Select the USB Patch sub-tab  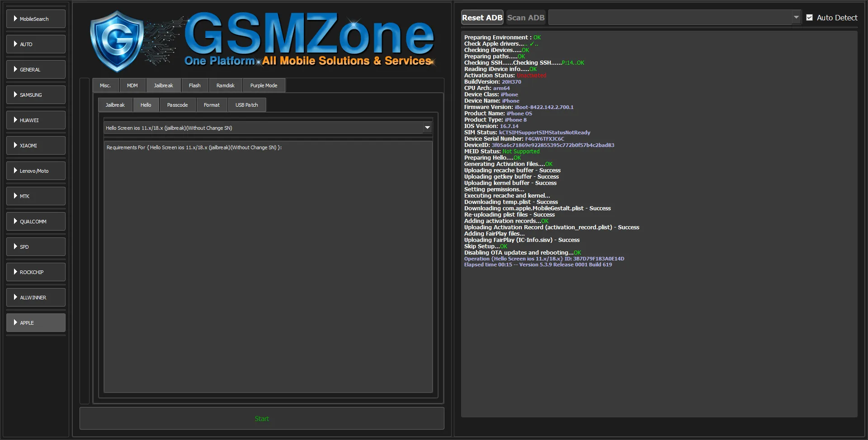coord(246,105)
